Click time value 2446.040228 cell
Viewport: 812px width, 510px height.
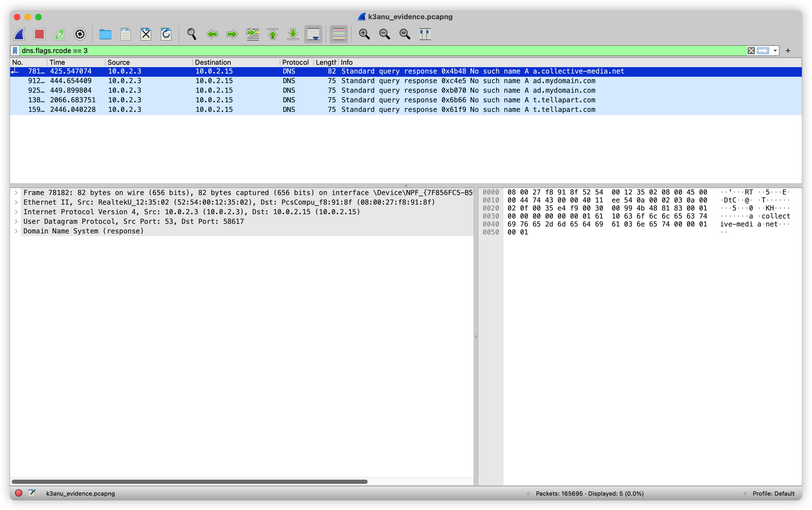pos(73,110)
